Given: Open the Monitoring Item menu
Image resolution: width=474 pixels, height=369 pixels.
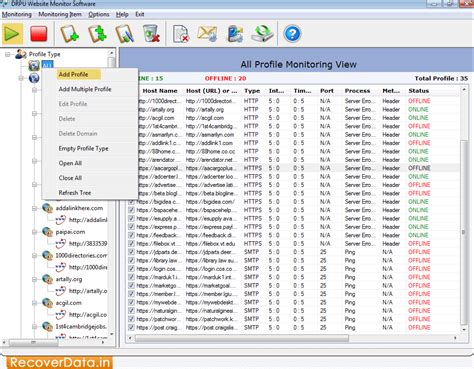Looking at the screenshot, I should point(60,14).
